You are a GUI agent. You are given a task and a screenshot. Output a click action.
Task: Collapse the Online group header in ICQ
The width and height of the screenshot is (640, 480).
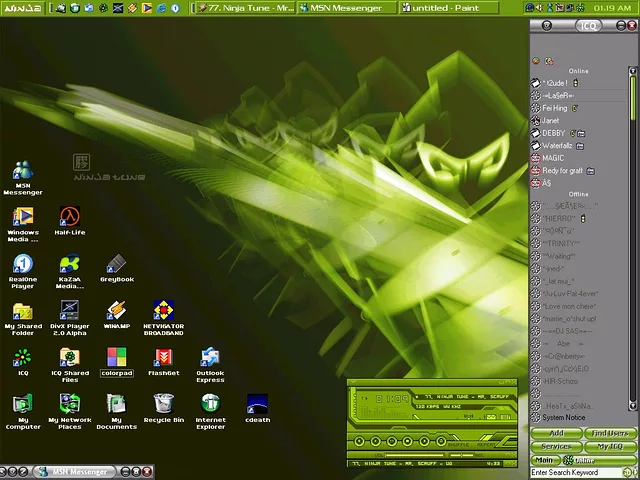(x=579, y=71)
